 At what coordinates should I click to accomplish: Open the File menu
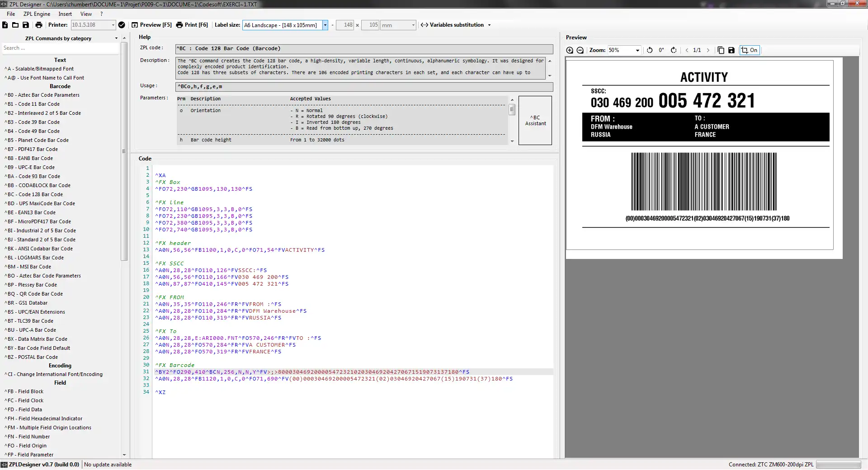click(11, 14)
